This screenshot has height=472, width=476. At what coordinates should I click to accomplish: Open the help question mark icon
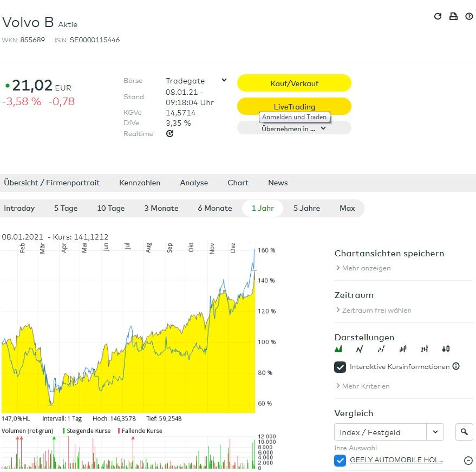coord(469,16)
